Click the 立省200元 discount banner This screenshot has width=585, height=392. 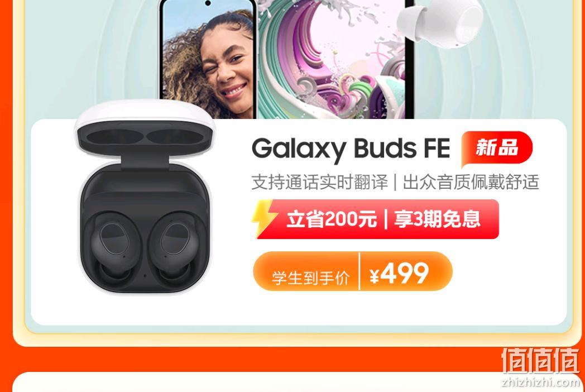(332, 219)
